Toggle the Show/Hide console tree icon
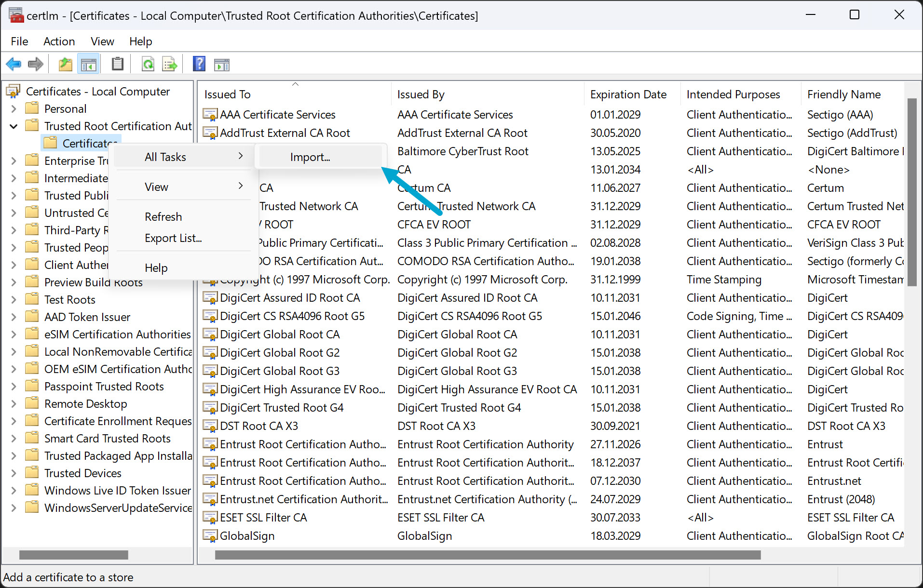The width and height of the screenshot is (923, 588). point(89,64)
